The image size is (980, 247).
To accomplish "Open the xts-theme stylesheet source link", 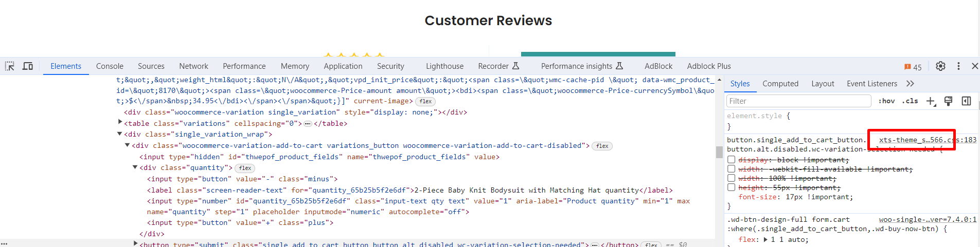I will pos(928,140).
